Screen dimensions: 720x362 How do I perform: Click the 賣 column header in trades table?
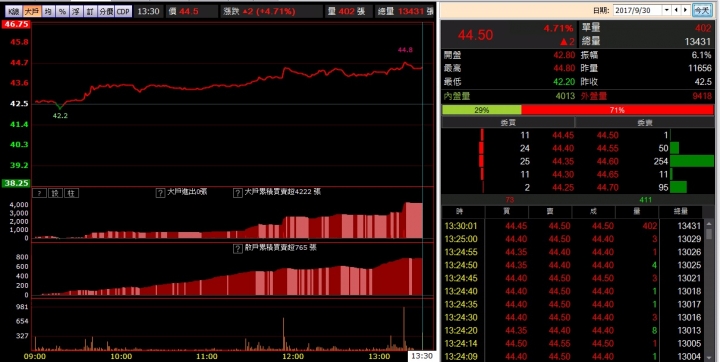[550, 212]
